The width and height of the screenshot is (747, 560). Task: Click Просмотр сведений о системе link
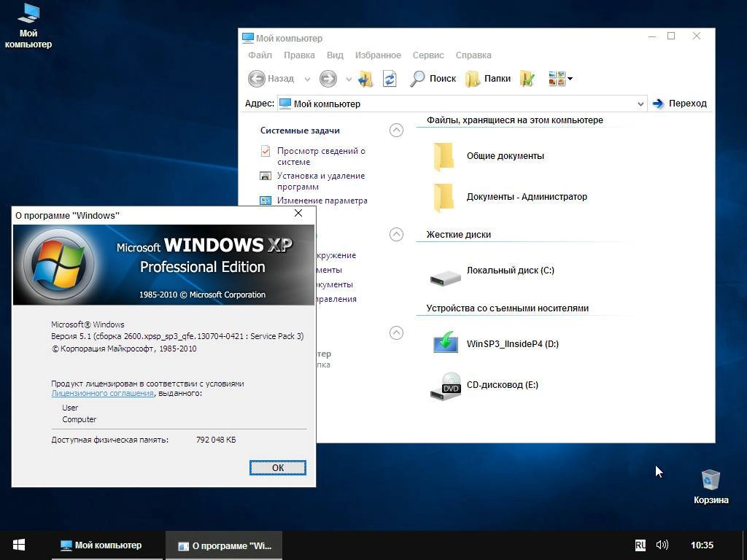click(x=321, y=156)
